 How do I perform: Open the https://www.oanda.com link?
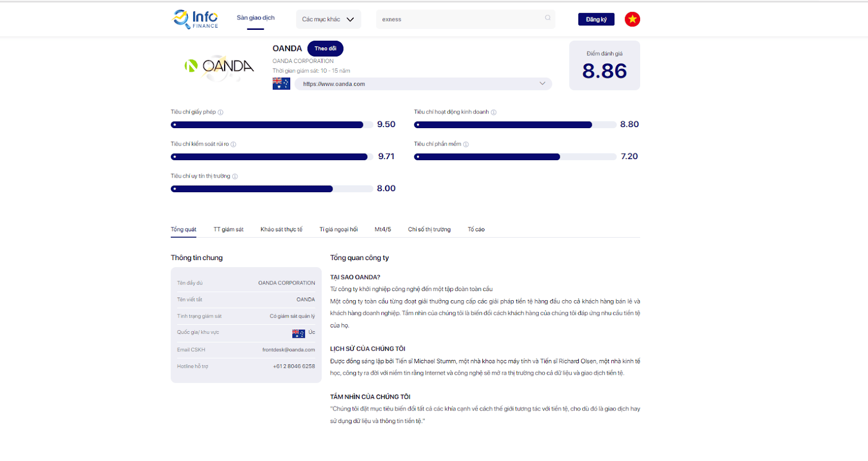click(334, 84)
